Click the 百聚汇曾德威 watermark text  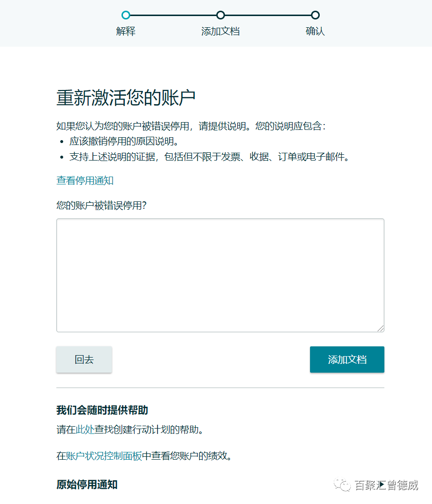(386, 485)
